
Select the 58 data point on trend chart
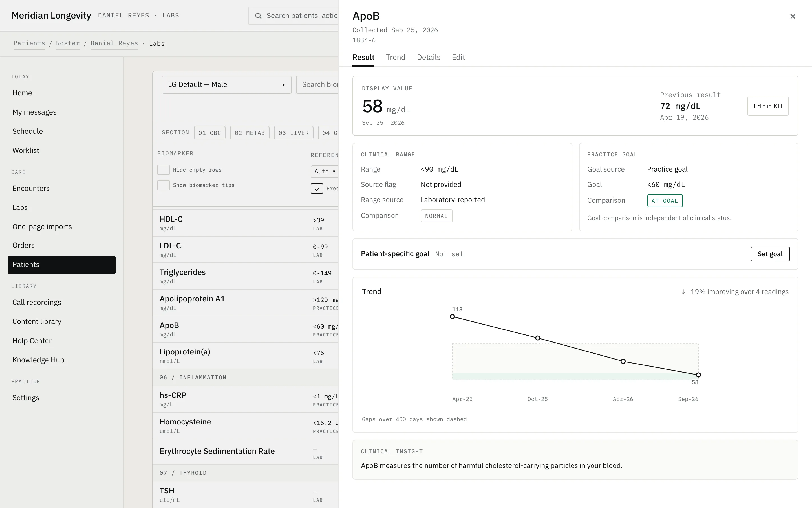[x=698, y=375]
